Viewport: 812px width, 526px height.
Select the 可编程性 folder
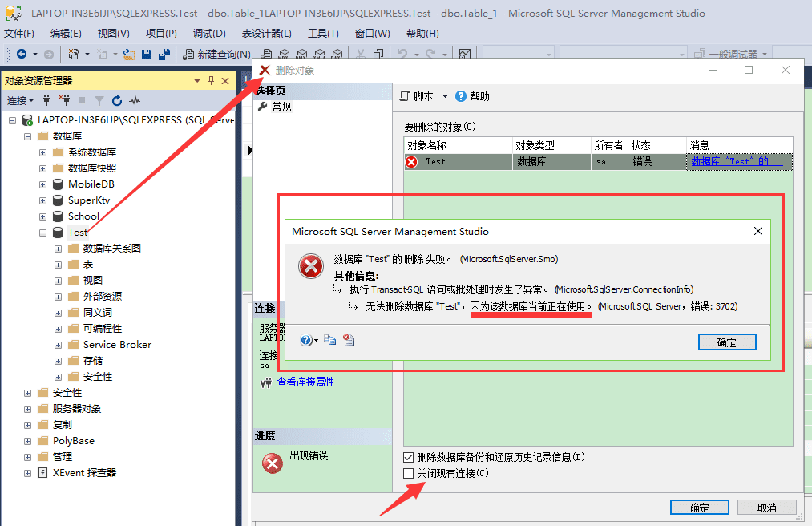103,329
